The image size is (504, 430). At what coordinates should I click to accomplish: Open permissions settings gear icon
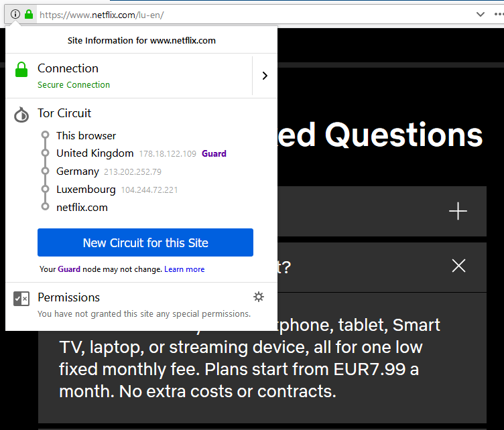259,297
